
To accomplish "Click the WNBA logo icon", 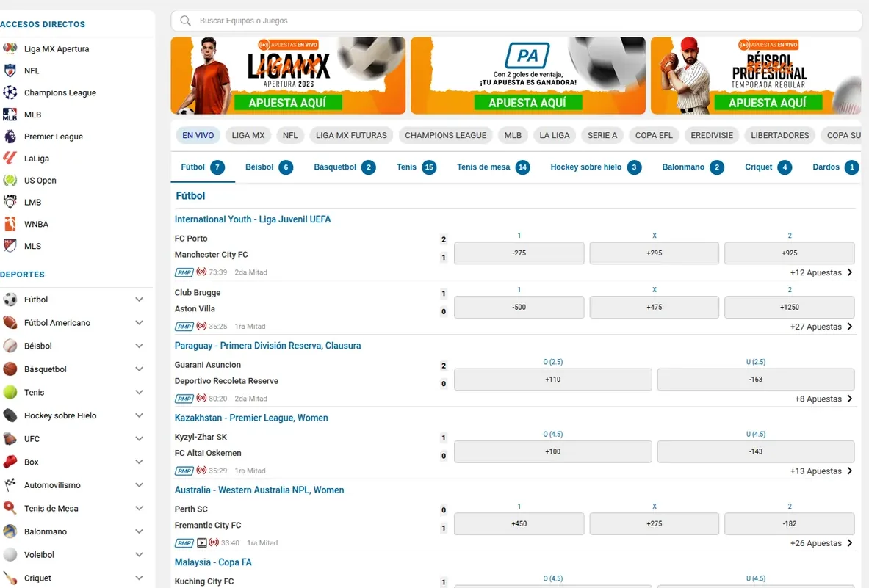I will coord(10,224).
